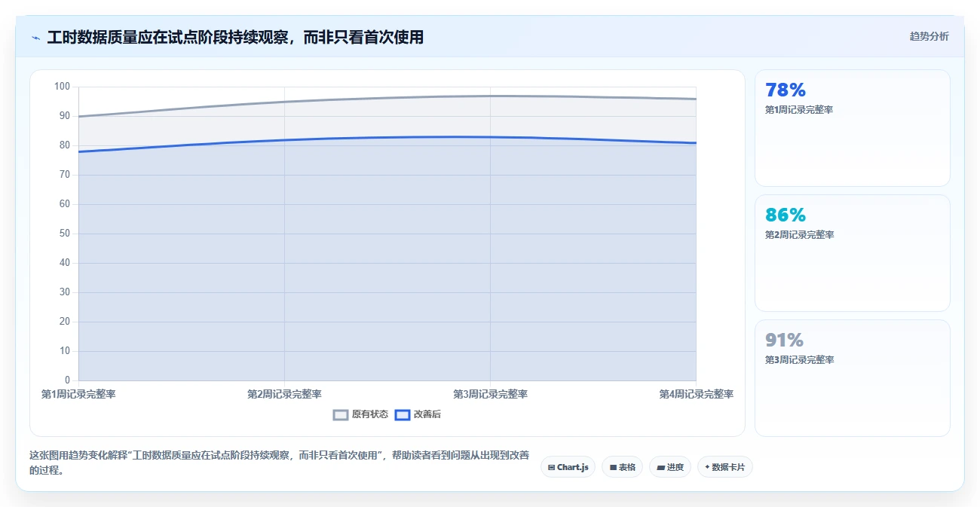
Task: Select the Chart.js tag chip
Action: point(568,467)
